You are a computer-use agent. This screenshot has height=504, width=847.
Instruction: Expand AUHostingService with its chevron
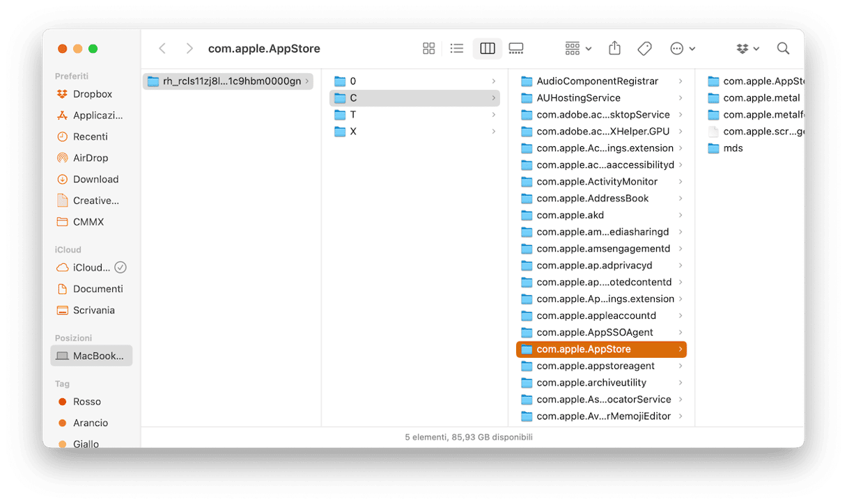coord(681,97)
